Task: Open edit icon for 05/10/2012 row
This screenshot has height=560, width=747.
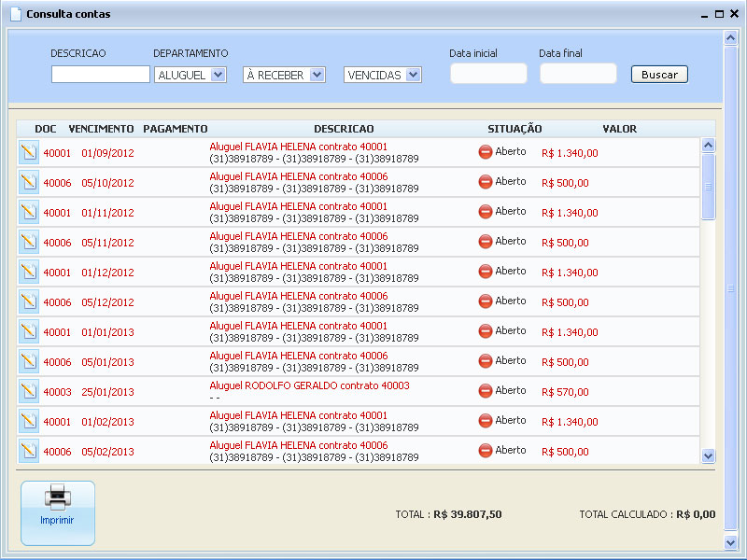Action: pos(28,182)
